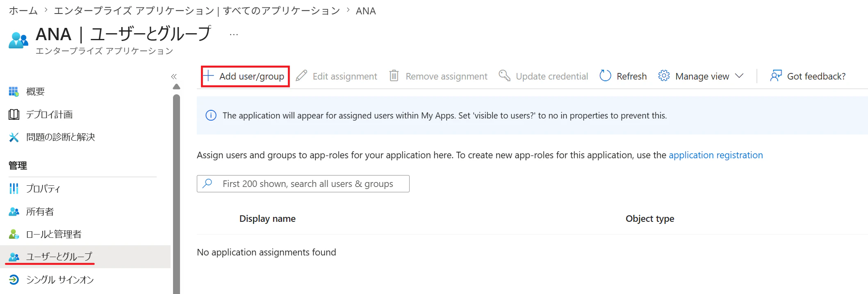868x294 pixels.
Task: Click the プロパティ bars icon
Action: [x=14, y=189]
